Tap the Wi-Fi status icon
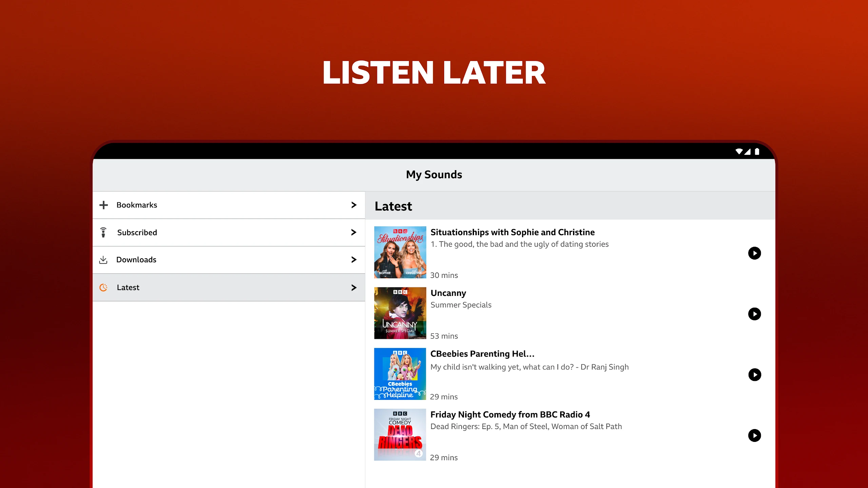Image resolution: width=868 pixels, height=488 pixels. [739, 151]
